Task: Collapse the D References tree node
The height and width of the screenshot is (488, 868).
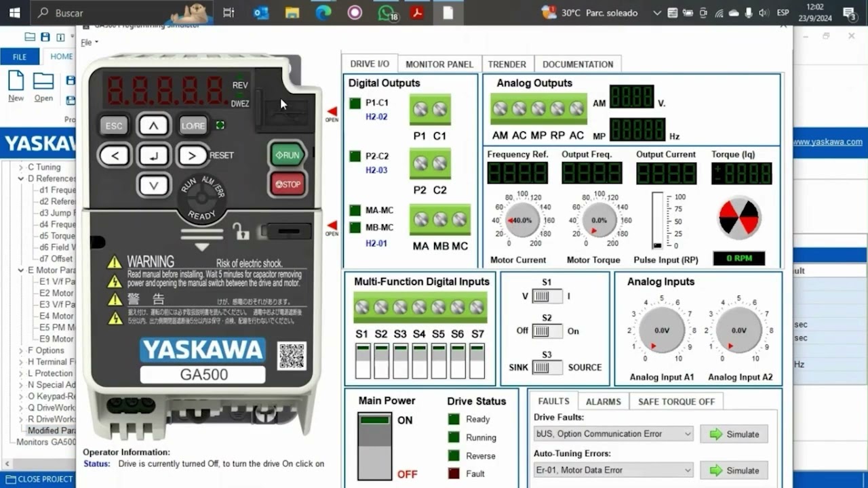Action: tap(21, 178)
